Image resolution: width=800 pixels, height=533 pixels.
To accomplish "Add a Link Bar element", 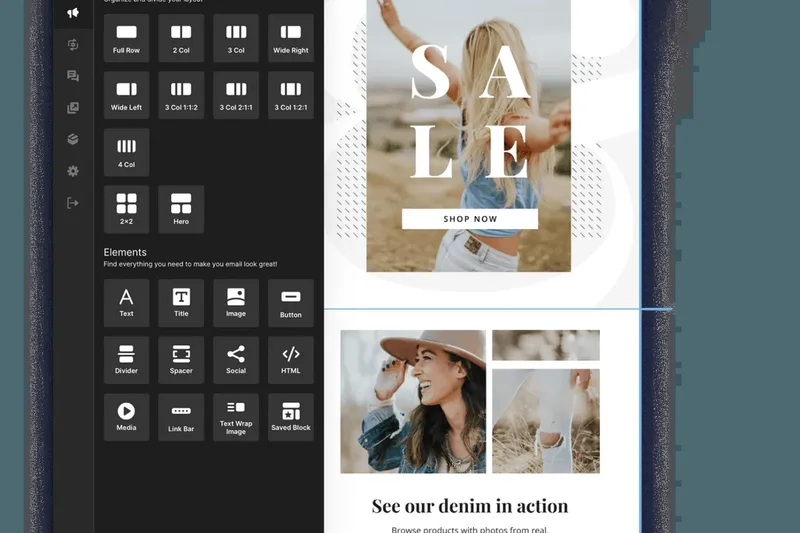I will coord(181,417).
